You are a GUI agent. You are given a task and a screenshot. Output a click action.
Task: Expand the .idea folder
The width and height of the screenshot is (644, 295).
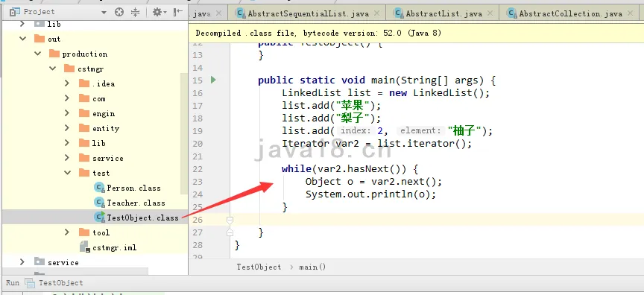(x=67, y=83)
